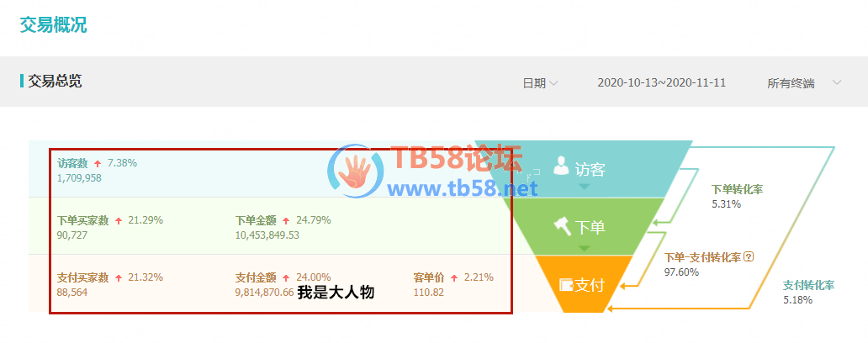Click the gavel order icon in the funnel
This screenshot has width=868, height=343.
(x=563, y=225)
